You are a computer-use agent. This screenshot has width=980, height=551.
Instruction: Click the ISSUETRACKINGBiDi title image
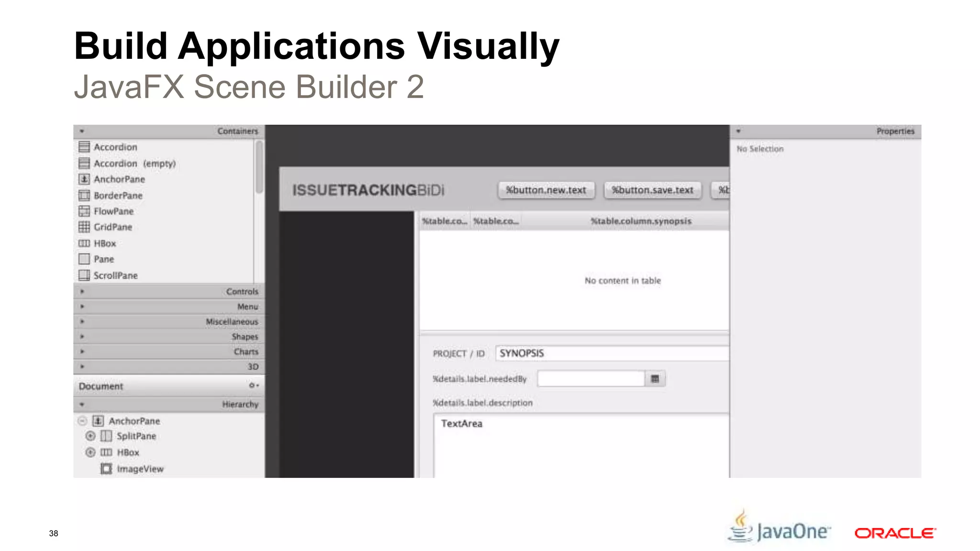(x=368, y=190)
